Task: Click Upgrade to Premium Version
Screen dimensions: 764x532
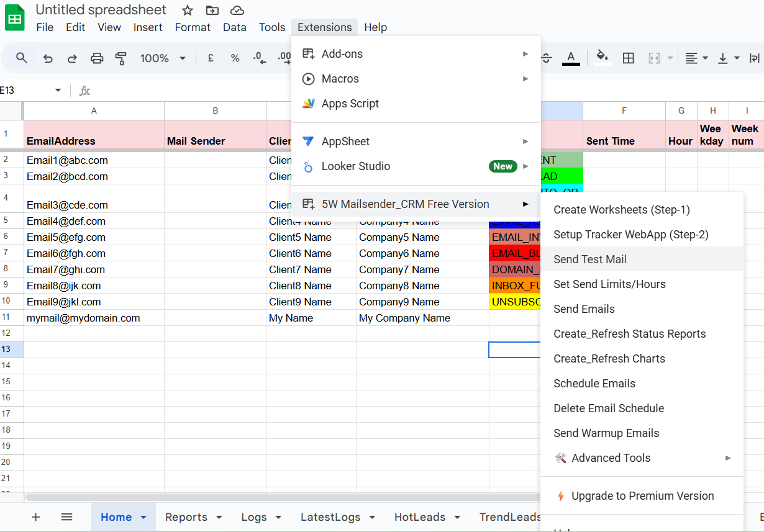Action: tap(642, 496)
